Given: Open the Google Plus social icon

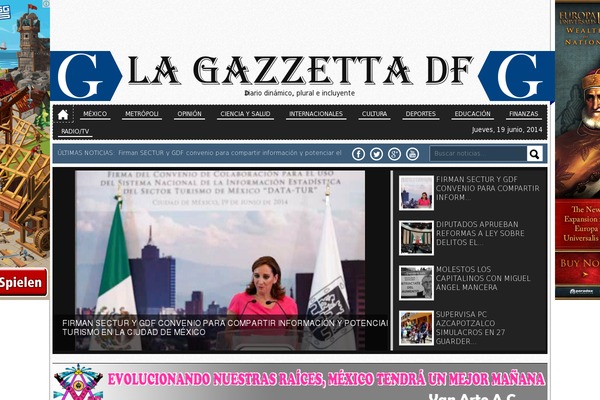Looking at the screenshot, I should point(395,154).
